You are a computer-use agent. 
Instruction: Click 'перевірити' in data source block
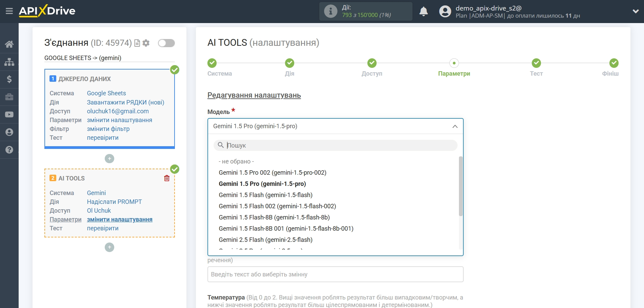click(103, 138)
